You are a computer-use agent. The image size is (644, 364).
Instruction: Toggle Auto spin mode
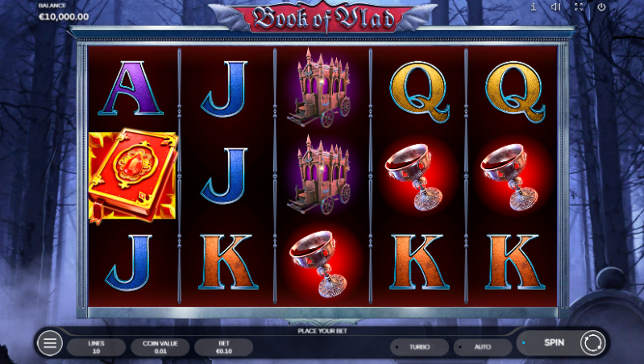tap(483, 347)
